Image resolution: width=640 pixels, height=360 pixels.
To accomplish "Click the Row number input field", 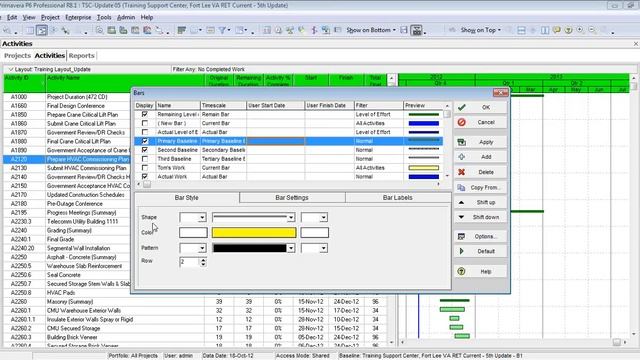I will pyautogui.click(x=189, y=262).
